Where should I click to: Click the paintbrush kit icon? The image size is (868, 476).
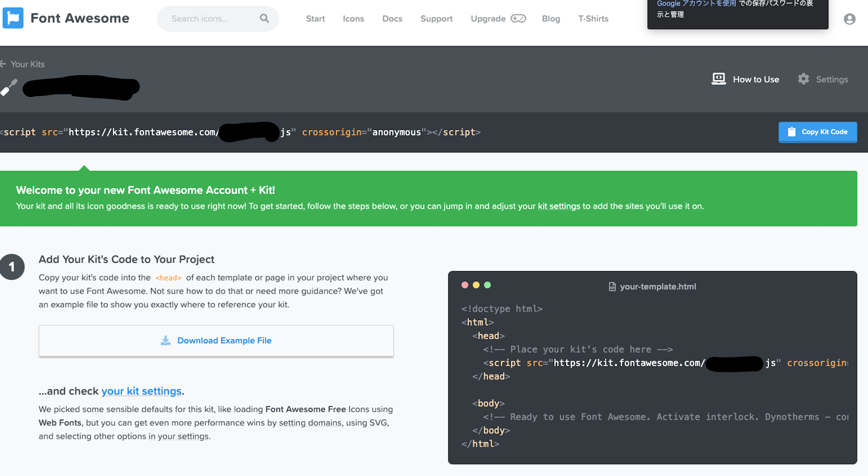[9, 87]
